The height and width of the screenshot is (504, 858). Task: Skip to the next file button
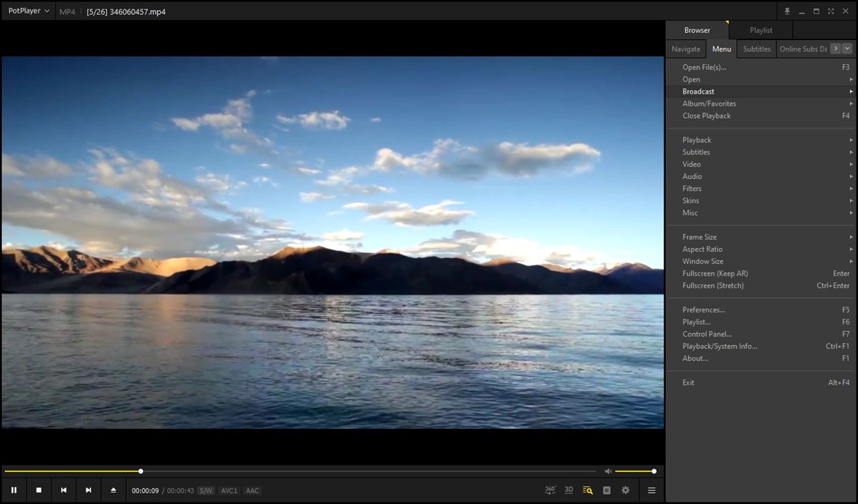click(x=89, y=490)
